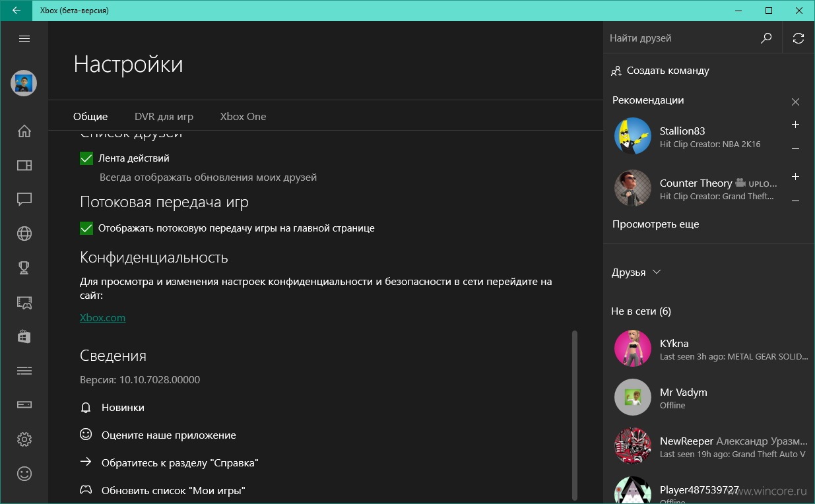Image resolution: width=815 pixels, height=504 pixels.
Task: Expand the Друзья filter dropdown
Action: pyautogui.click(x=636, y=272)
